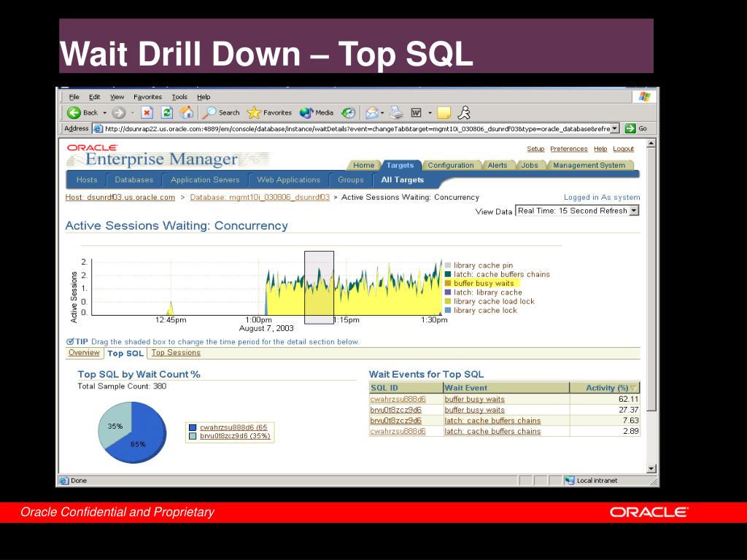Screen dimensions: 747x560
Task: Open the Media pane from the toolbar
Action: (x=317, y=113)
